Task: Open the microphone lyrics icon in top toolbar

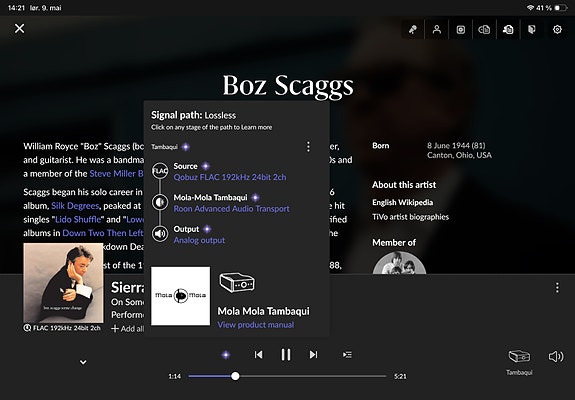Action: (x=413, y=29)
